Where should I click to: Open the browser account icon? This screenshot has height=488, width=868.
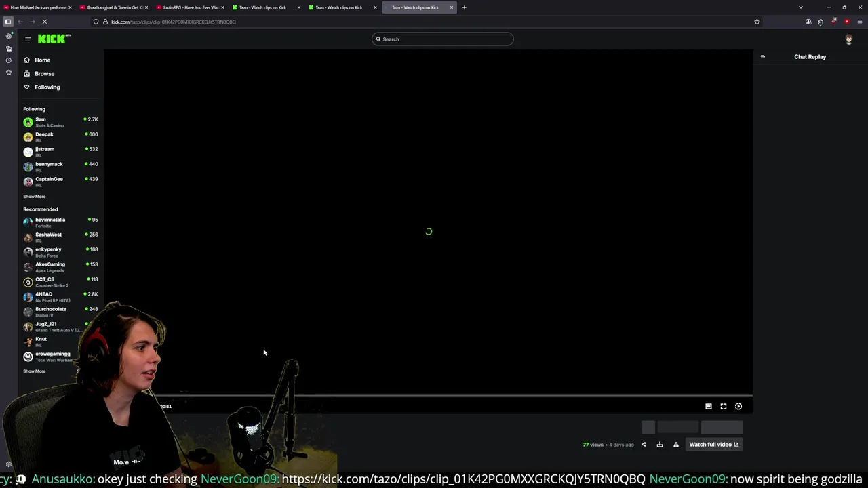coord(808,22)
